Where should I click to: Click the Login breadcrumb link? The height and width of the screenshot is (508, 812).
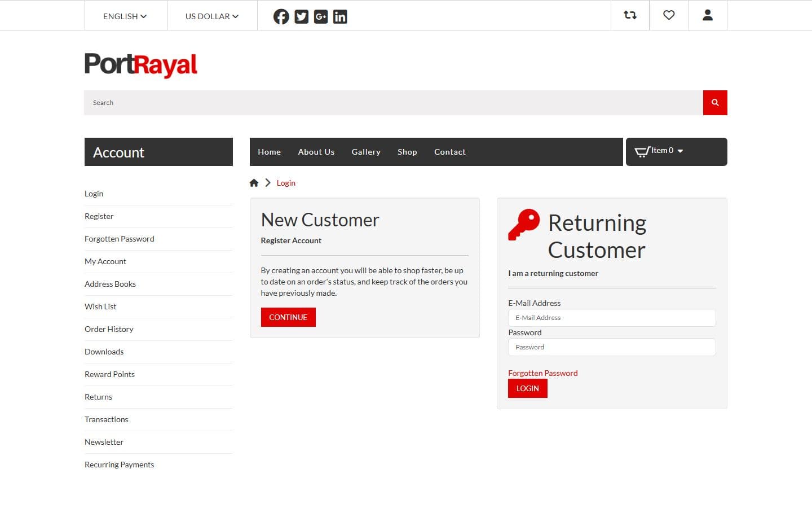[286, 183]
